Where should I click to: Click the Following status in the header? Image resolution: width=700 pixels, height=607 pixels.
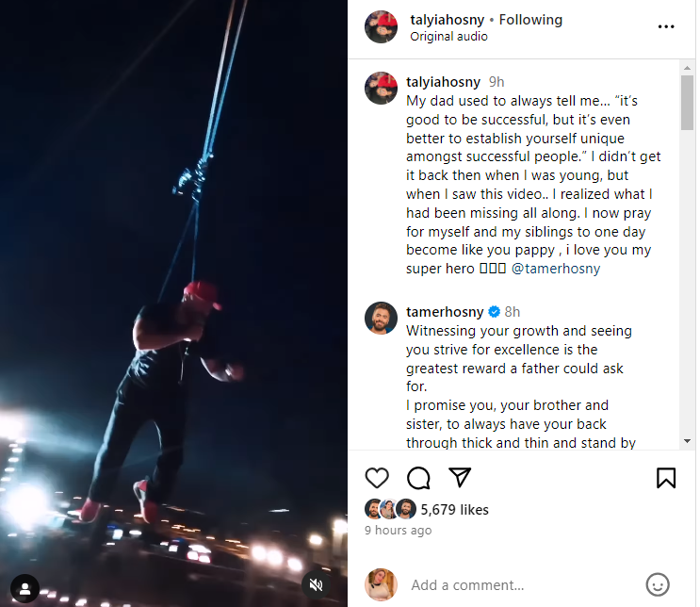pyautogui.click(x=530, y=20)
